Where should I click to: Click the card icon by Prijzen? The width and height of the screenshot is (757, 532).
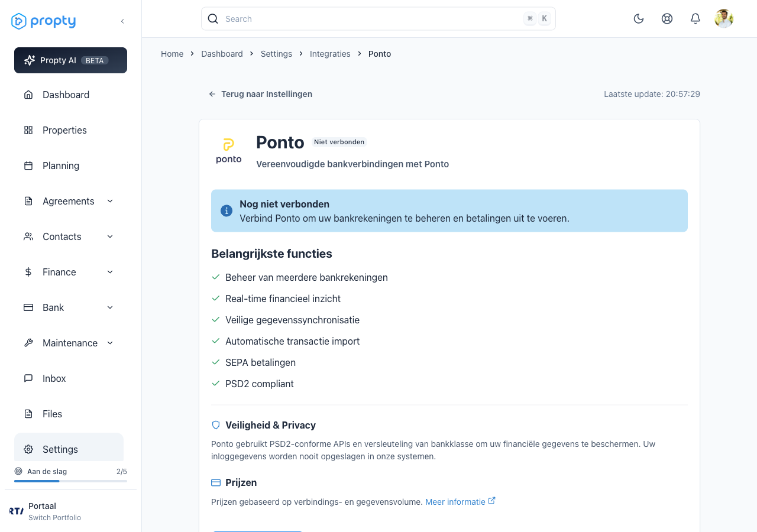tap(216, 482)
